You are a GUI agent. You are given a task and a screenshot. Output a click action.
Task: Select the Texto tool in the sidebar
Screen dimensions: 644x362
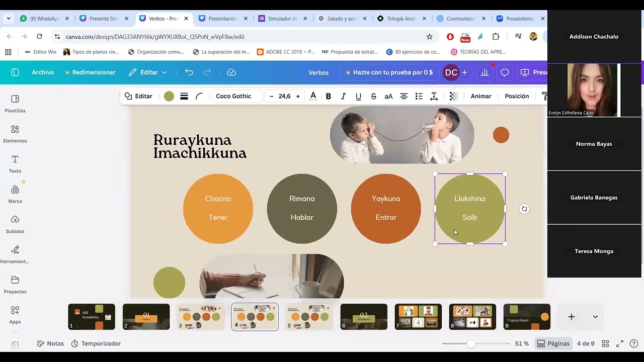click(15, 164)
